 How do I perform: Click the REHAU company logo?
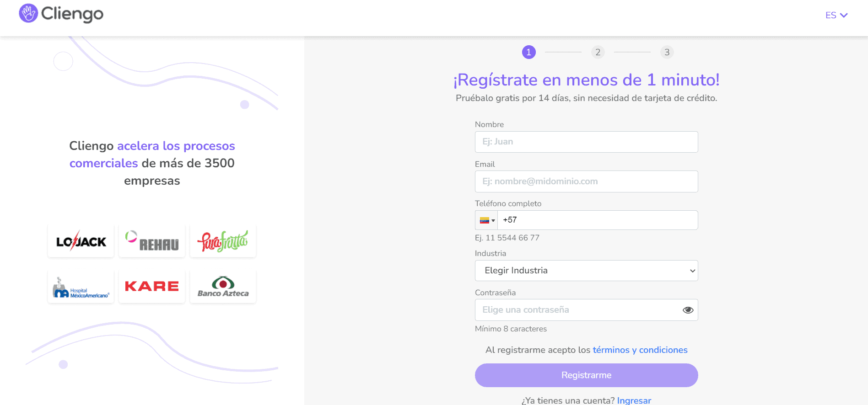tap(152, 241)
